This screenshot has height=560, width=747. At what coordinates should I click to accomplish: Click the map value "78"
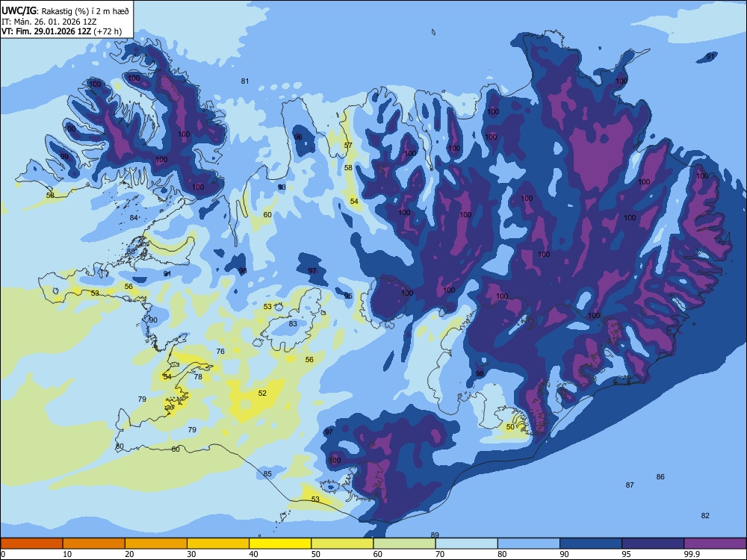coord(198,376)
